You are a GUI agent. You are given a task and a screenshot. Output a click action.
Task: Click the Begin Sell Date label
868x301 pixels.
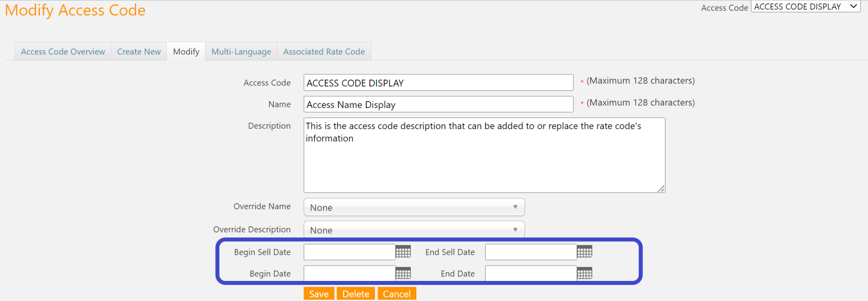point(262,252)
